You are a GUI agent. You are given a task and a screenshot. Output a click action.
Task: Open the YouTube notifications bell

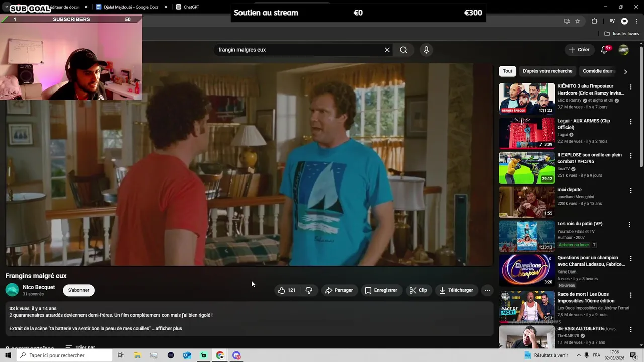(605, 50)
